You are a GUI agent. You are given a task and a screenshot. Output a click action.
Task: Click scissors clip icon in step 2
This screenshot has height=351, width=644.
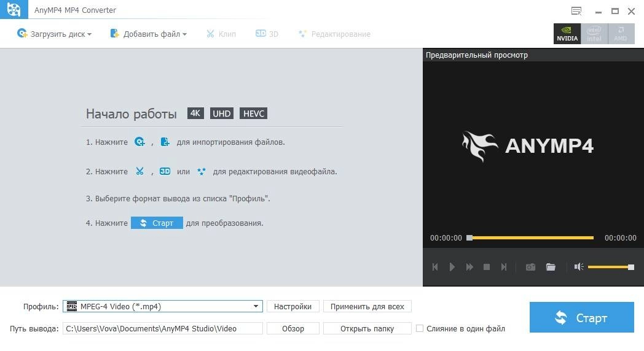click(x=139, y=171)
